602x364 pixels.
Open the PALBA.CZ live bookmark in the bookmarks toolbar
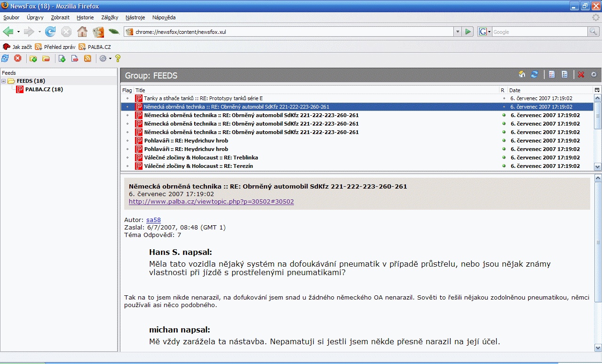point(95,47)
